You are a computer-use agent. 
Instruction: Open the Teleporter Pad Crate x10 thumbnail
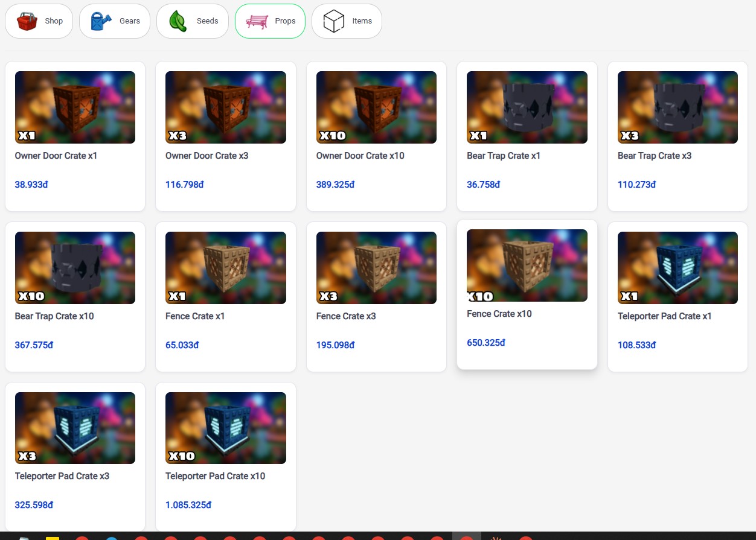[226, 428]
